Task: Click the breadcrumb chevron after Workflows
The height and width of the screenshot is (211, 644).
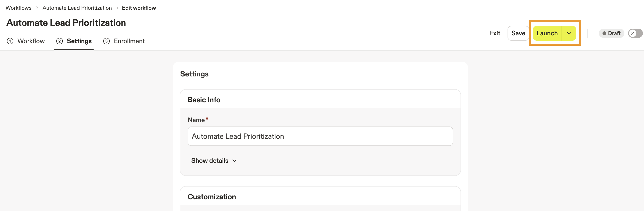Action: pos(37,8)
